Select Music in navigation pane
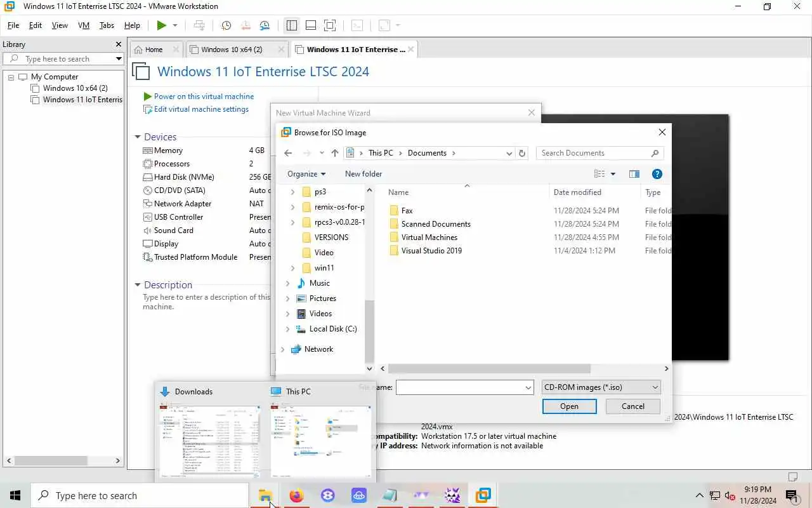The width and height of the screenshot is (812, 508). (x=319, y=283)
